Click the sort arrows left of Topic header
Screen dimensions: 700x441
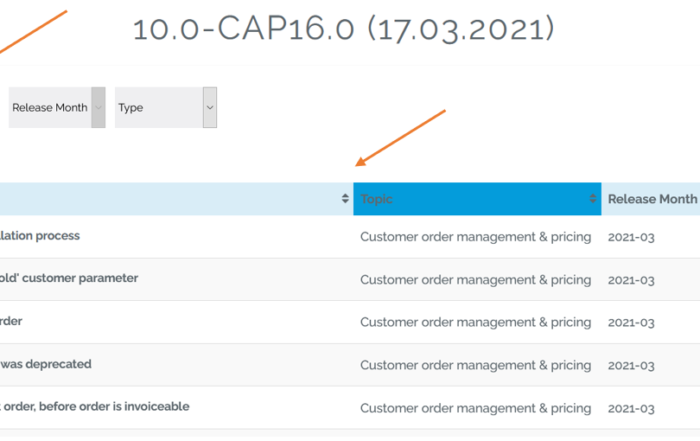tap(345, 199)
